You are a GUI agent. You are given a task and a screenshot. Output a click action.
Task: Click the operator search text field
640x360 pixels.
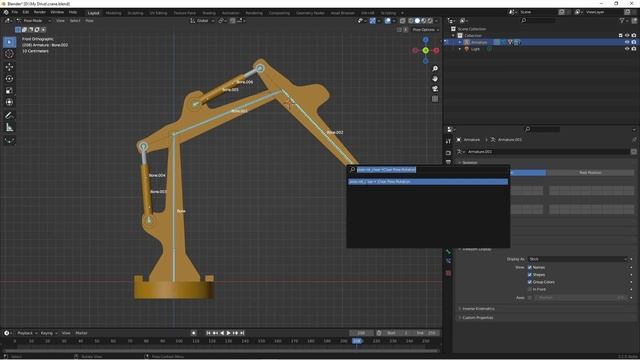point(429,170)
